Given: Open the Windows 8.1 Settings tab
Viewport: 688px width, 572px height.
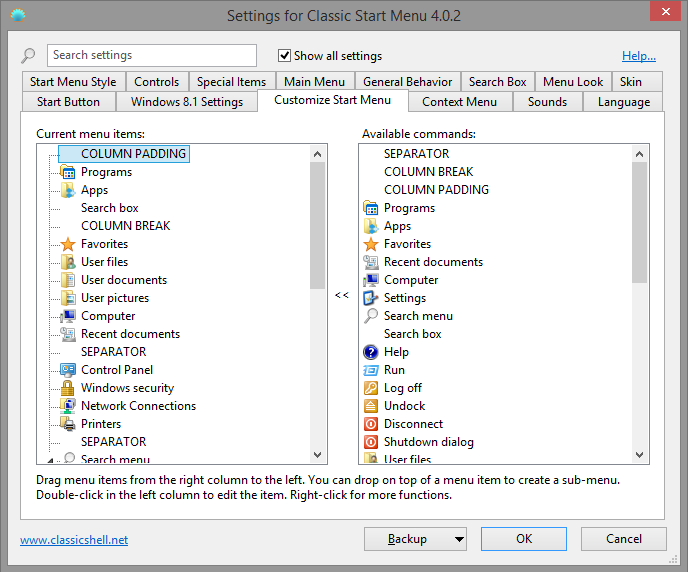Looking at the screenshot, I should pyautogui.click(x=187, y=102).
